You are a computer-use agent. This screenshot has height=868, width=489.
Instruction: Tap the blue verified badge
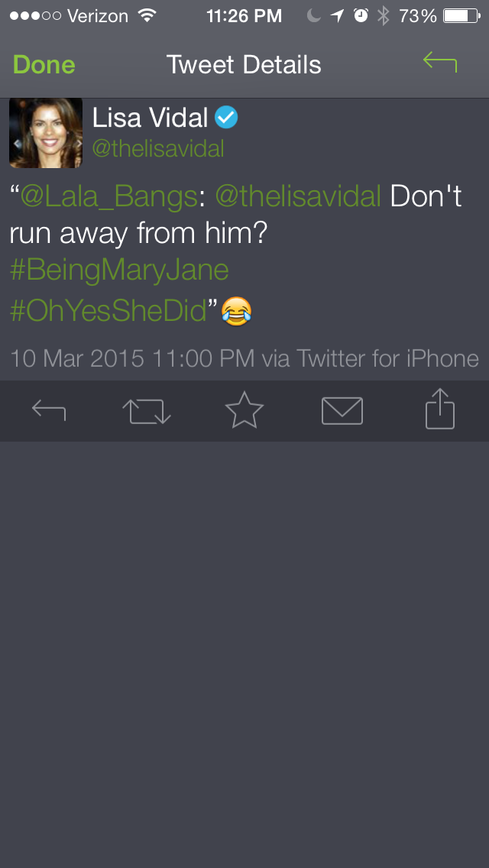tap(226, 118)
